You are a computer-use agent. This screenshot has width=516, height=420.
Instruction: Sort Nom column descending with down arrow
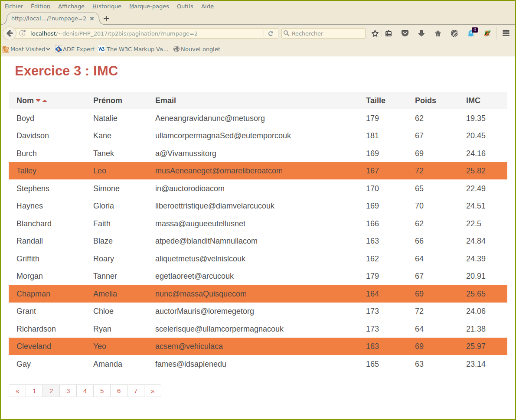coord(38,101)
